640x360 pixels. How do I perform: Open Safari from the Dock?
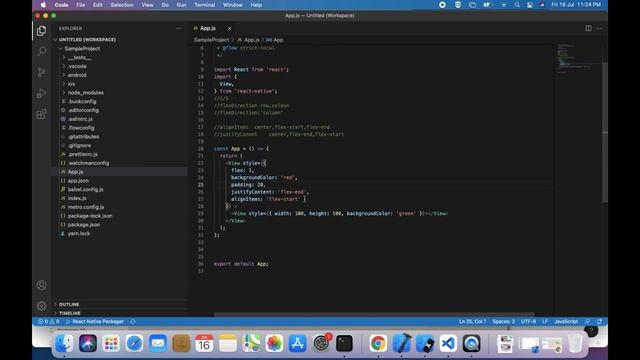click(x=134, y=343)
